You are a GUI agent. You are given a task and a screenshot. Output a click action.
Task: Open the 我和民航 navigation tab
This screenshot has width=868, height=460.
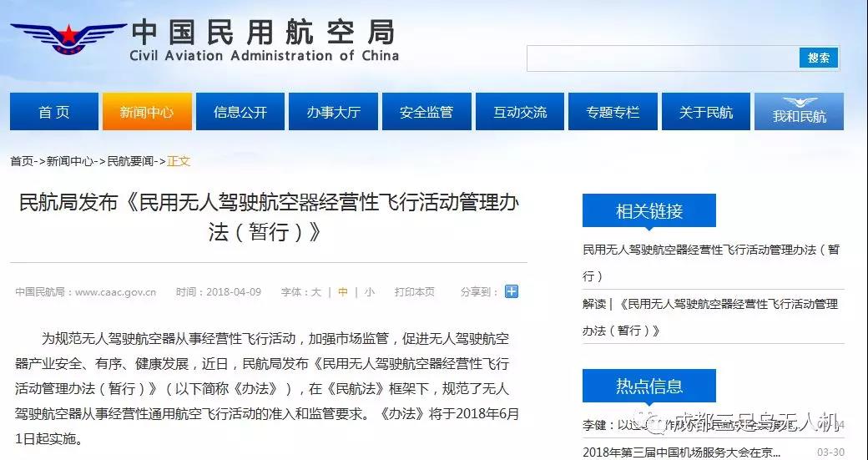[x=800, y=112]
